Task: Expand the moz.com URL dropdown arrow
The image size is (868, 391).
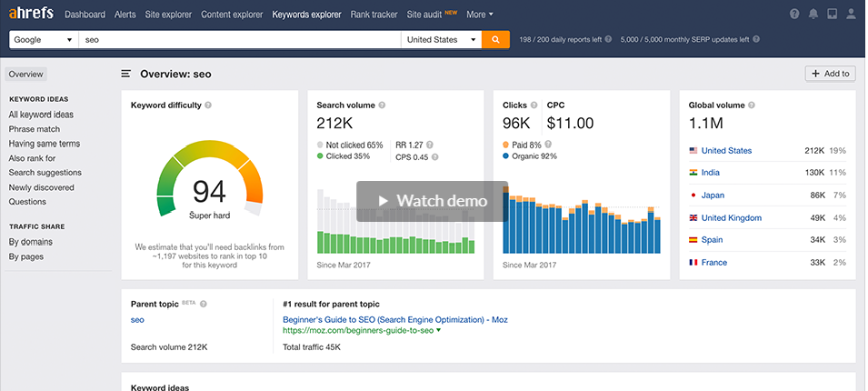Action: click(438, 331)
